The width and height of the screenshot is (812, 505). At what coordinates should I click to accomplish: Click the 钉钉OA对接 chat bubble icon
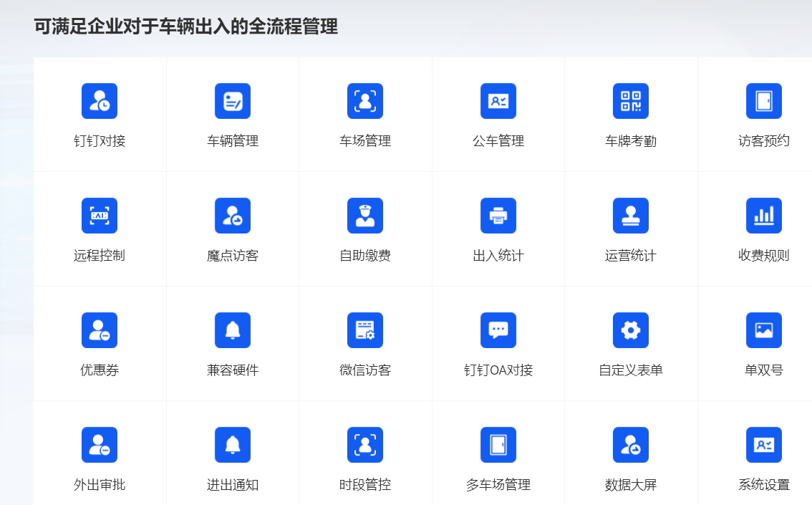click(498, 330)
